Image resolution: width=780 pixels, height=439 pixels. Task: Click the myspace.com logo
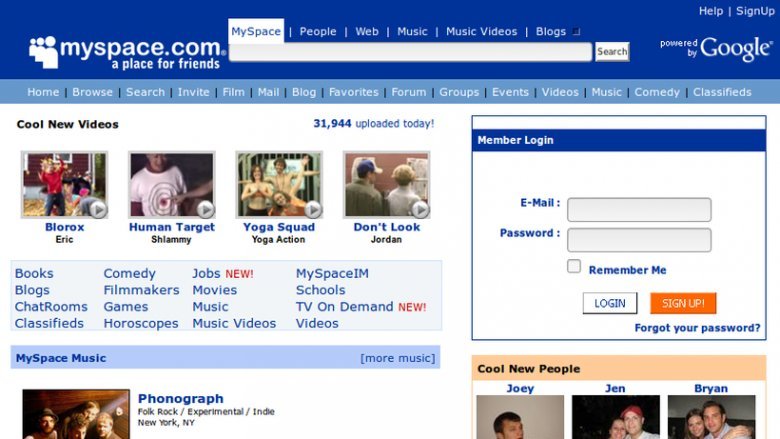click(127, 52)
